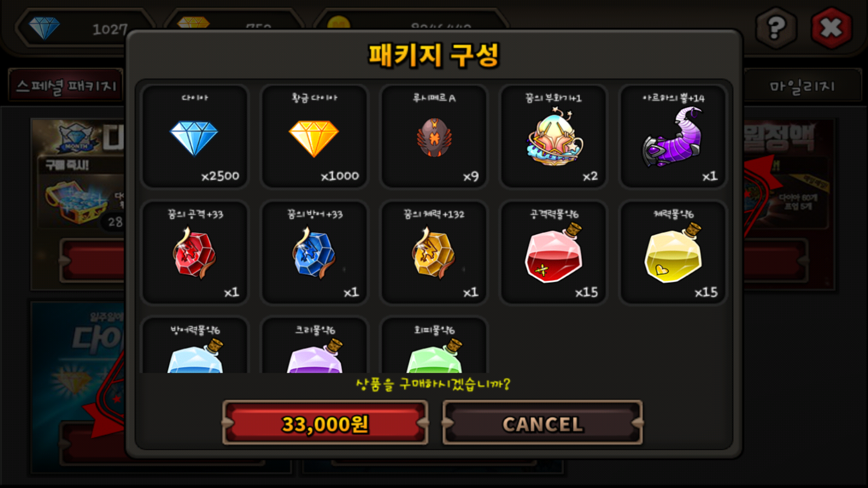Select the purple horn x1 item
Screen dimensions: 868x488
673,136
